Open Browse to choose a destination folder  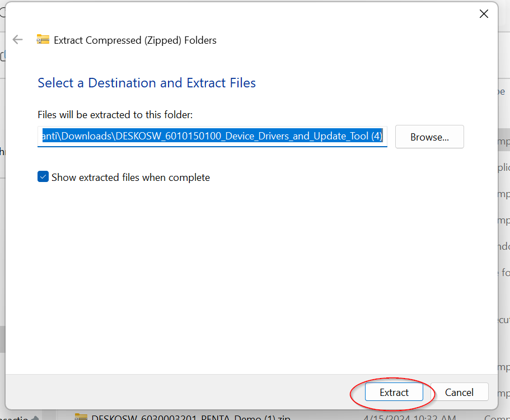(x=429, y=137)
